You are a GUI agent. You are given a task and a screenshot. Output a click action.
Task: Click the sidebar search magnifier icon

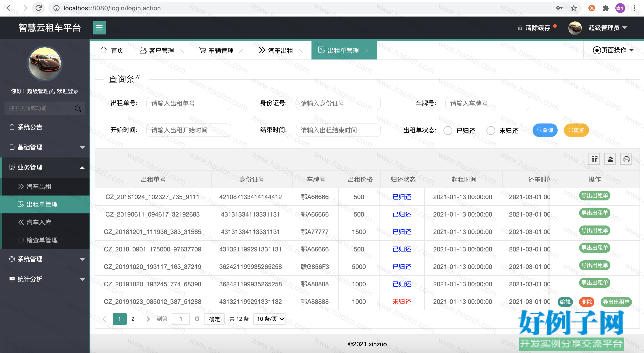click(78, 108)
